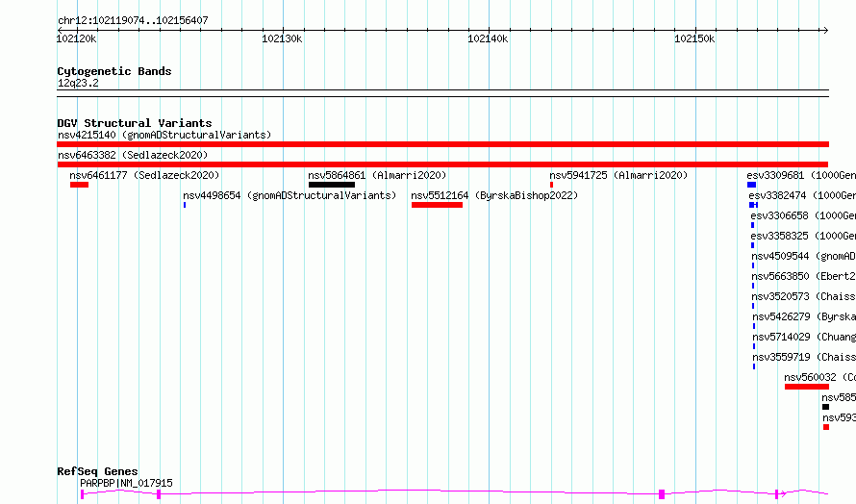856x504 pixels.
Task: Click the 102130k ruler label
Action: tap(282, 38)
